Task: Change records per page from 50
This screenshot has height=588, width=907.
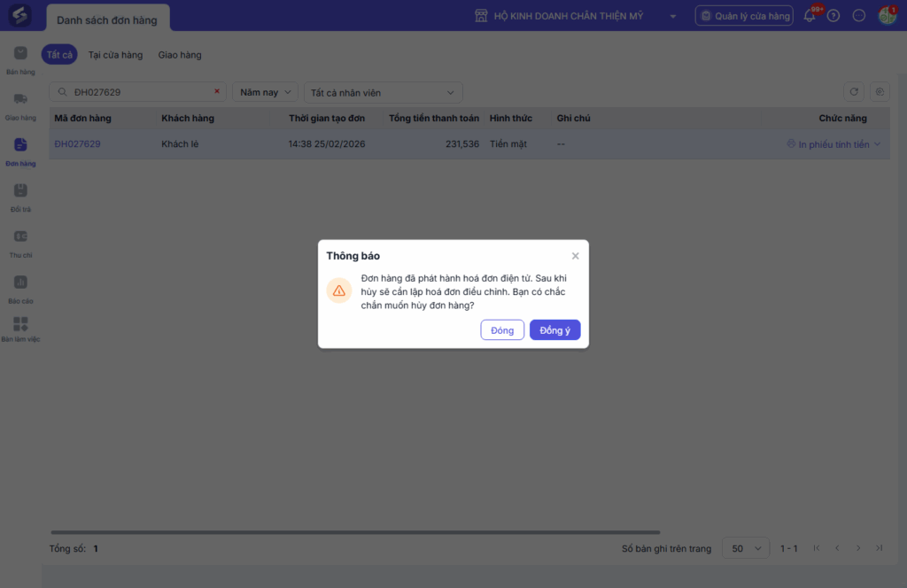Action: point(746,548)
